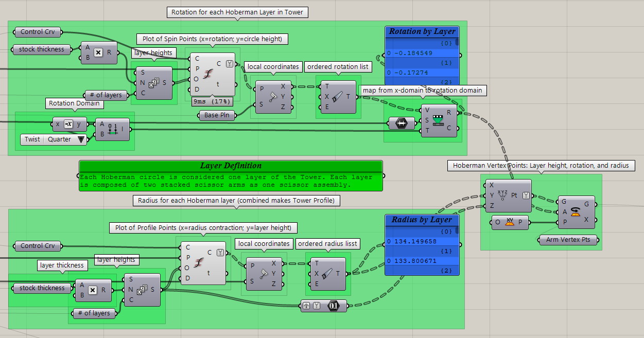Click the flatten arrow icon on the 0.1 parameter

pos(307,306)
